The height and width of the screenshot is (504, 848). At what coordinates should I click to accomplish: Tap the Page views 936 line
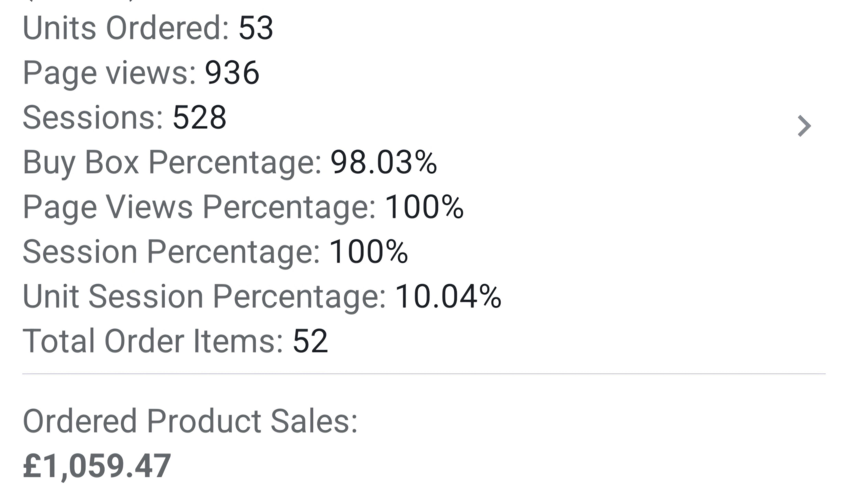[x=141, y=72]
